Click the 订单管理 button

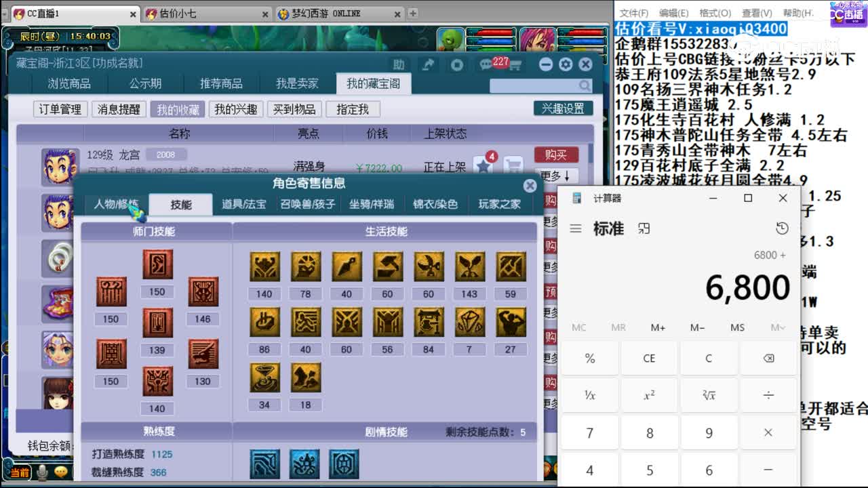coord(60,109)
